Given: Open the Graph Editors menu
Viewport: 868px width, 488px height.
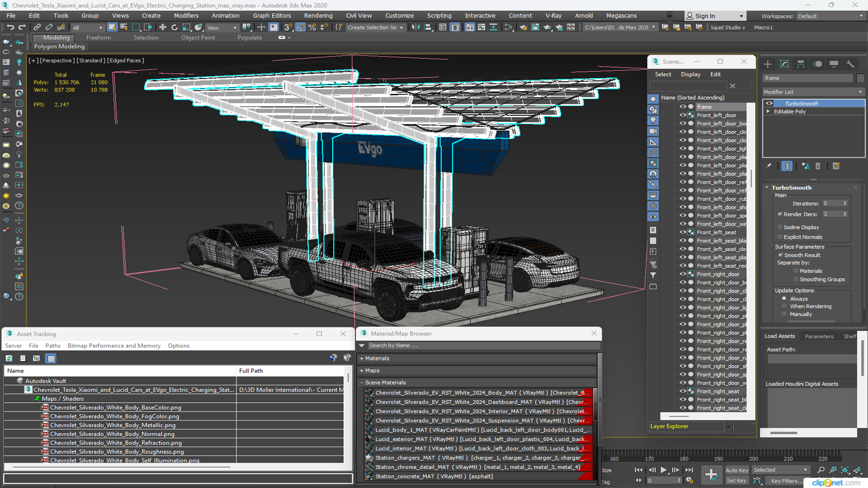Looking at the screenshot, I should click(272, 15).
